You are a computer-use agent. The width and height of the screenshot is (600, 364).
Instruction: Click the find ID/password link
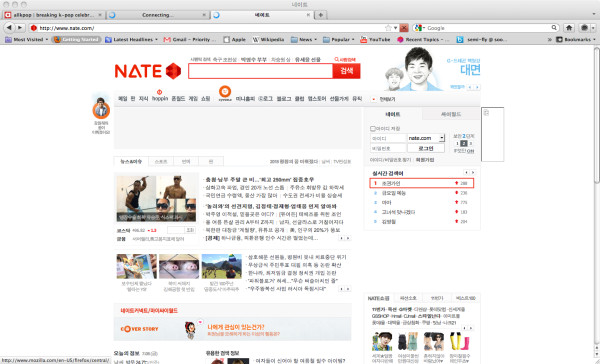390,160
